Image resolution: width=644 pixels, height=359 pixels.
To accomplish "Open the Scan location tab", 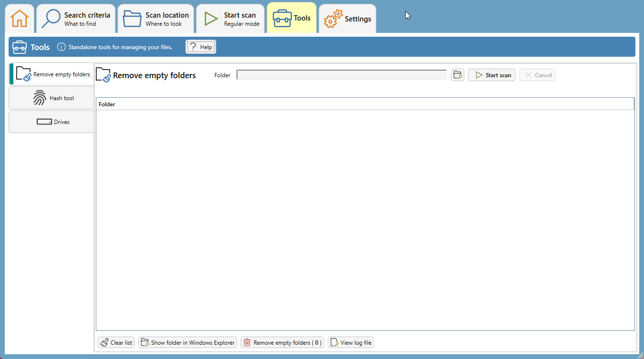I will 156,19.
